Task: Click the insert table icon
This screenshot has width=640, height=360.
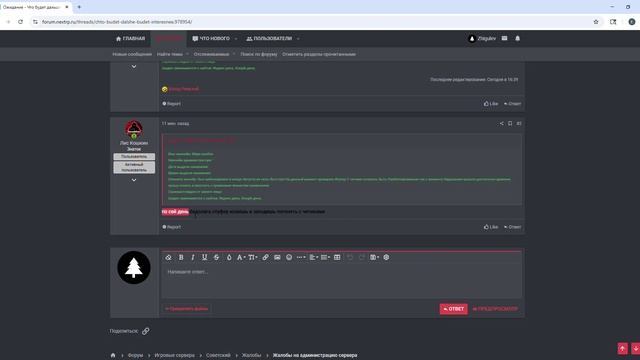Action: tap(337, 258)
